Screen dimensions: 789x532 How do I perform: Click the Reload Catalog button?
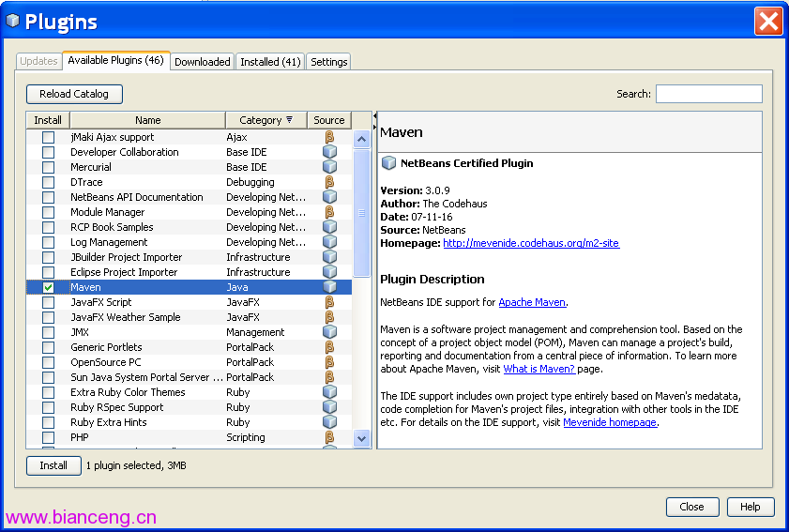pyautogui.click(x=74, y=94)
